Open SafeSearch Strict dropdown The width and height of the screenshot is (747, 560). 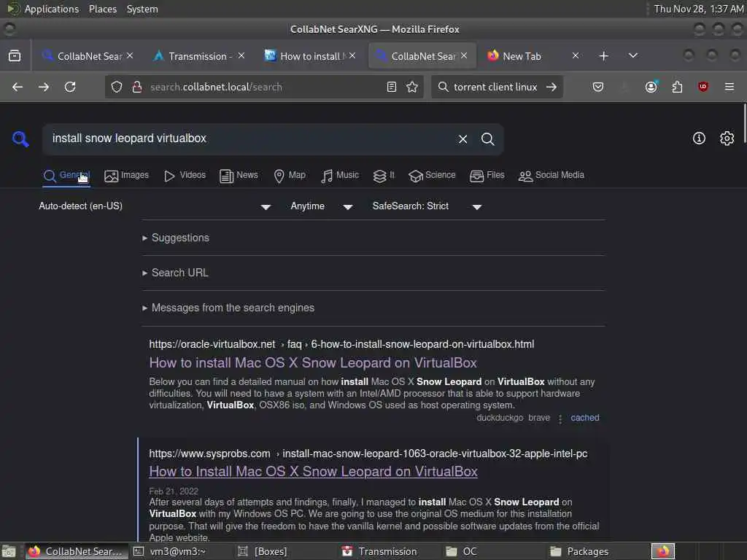click(x=427, y=206)
